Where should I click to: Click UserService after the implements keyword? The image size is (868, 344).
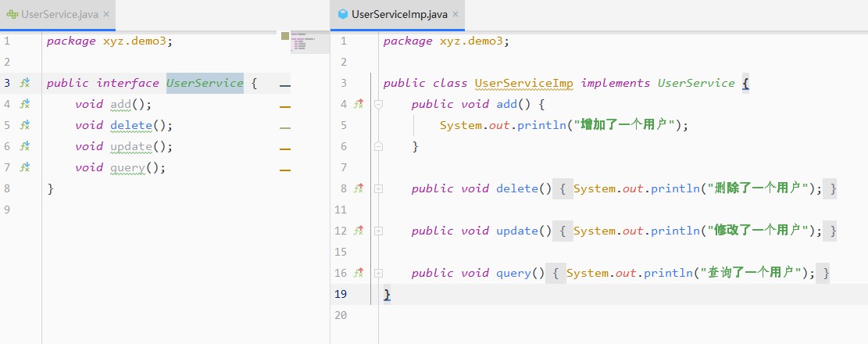(x=696, y=83)
